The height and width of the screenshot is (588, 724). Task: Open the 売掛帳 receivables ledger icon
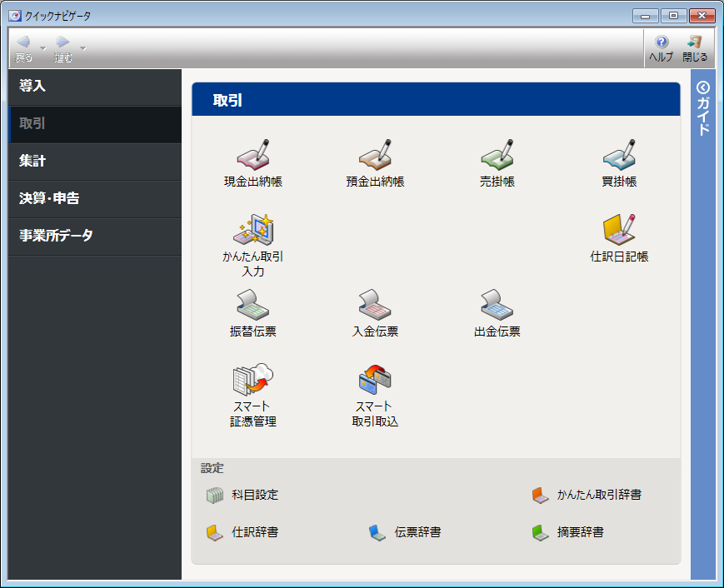click(497, 155)
